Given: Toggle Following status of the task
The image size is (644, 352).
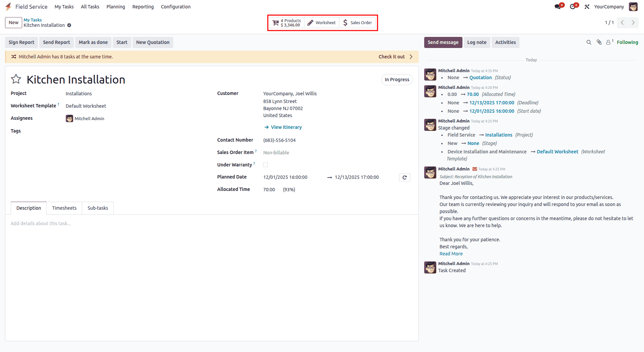Looking at the screenshot, I should [x=627, y=42].
